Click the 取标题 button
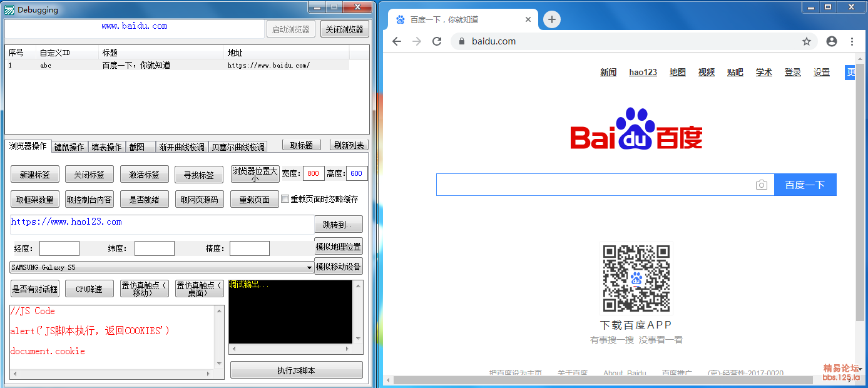Viewport: 868px width, 388px height. click(x=302, y=145)
